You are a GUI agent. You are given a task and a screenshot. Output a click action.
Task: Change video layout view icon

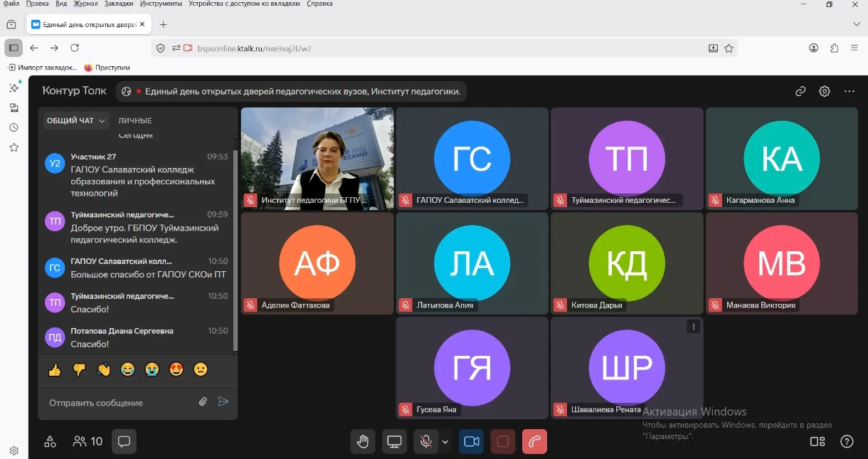click(x=817, y=441)
